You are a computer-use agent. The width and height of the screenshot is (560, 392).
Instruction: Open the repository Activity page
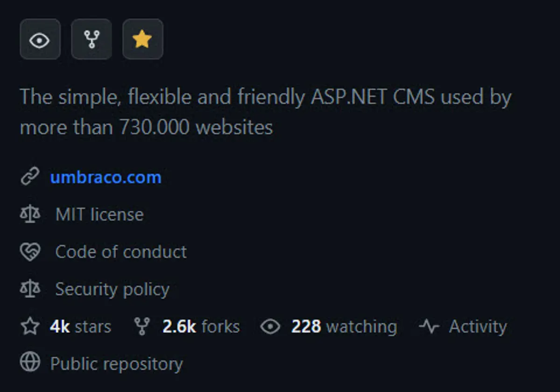pyautogui.click(x=477, y=327)
